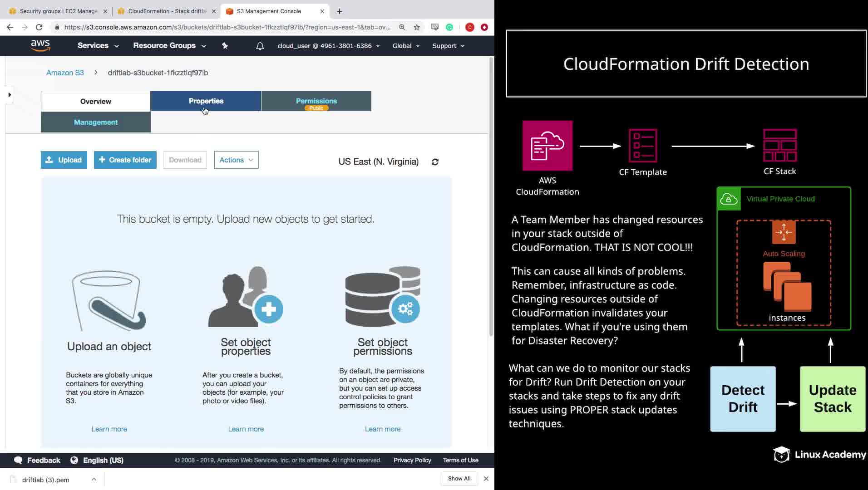Screen dimensions: 868x490
Task: Click the browser back arrow
Action: click(10, 27)
